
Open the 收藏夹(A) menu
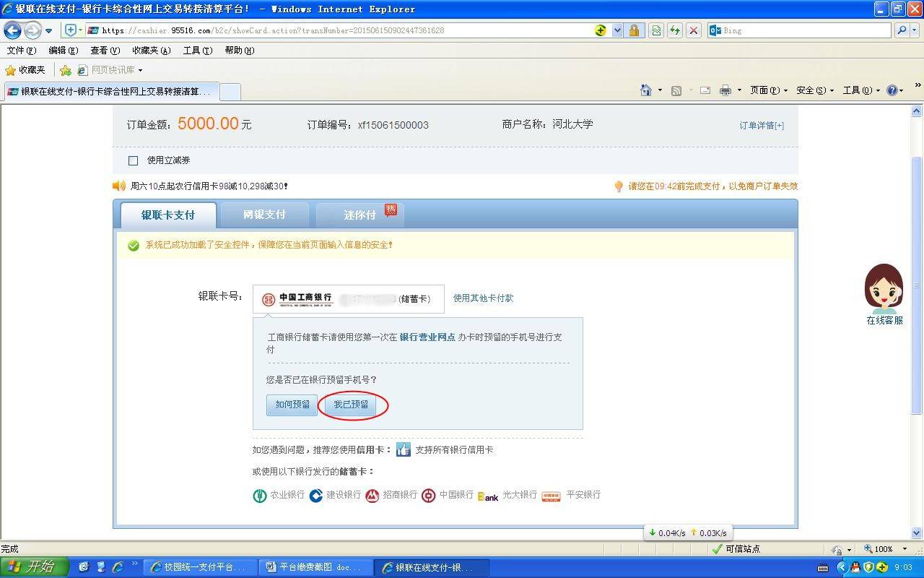point(151,51)
